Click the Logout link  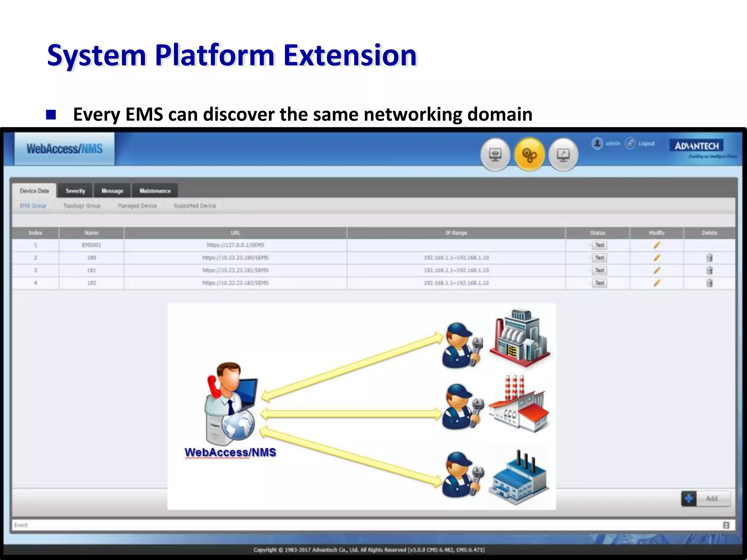click(646, 144)
